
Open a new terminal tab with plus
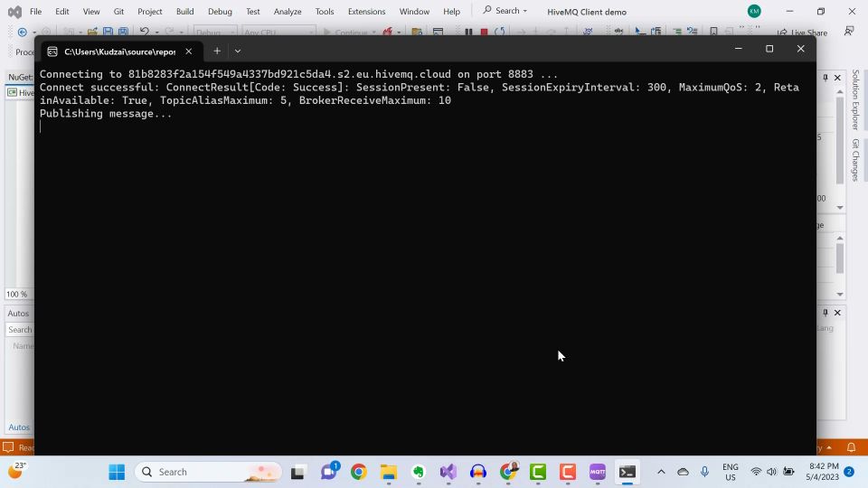coord(217,51)
